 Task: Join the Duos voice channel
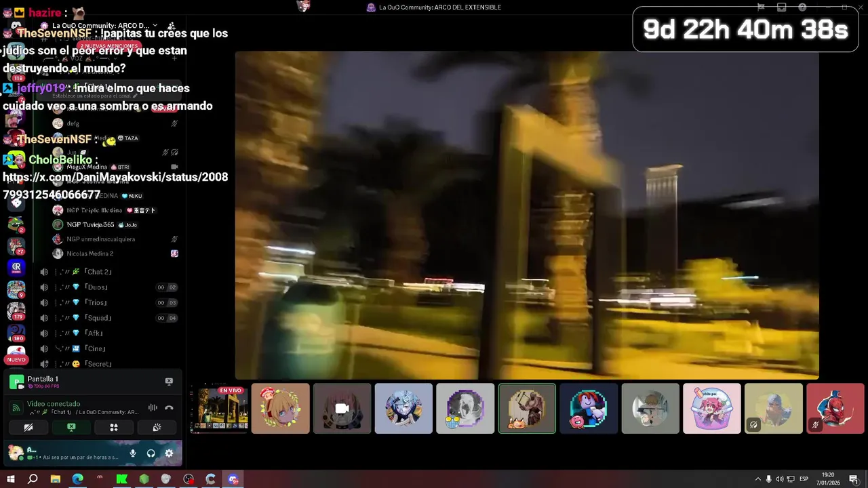(108, 287)
